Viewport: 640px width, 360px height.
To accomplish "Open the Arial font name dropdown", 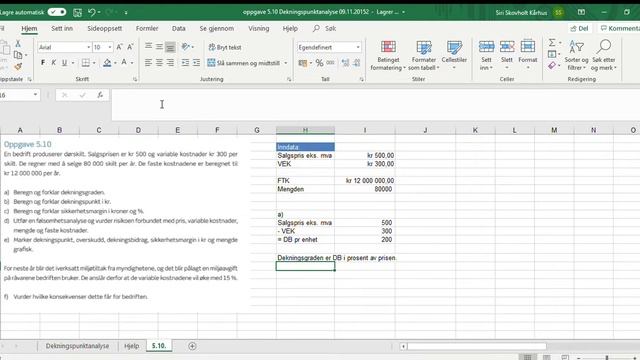I will pyautogui.click(x=89, y=47).
